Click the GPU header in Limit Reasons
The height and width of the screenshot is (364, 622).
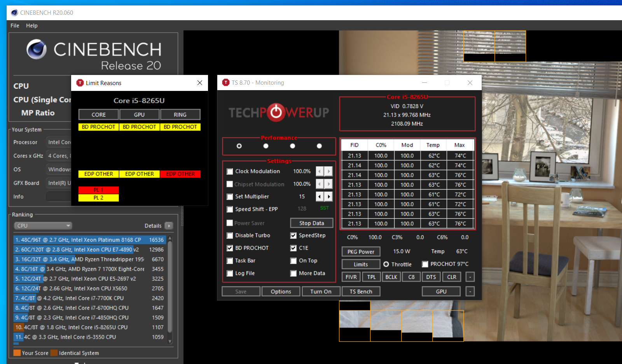point(140,115)
